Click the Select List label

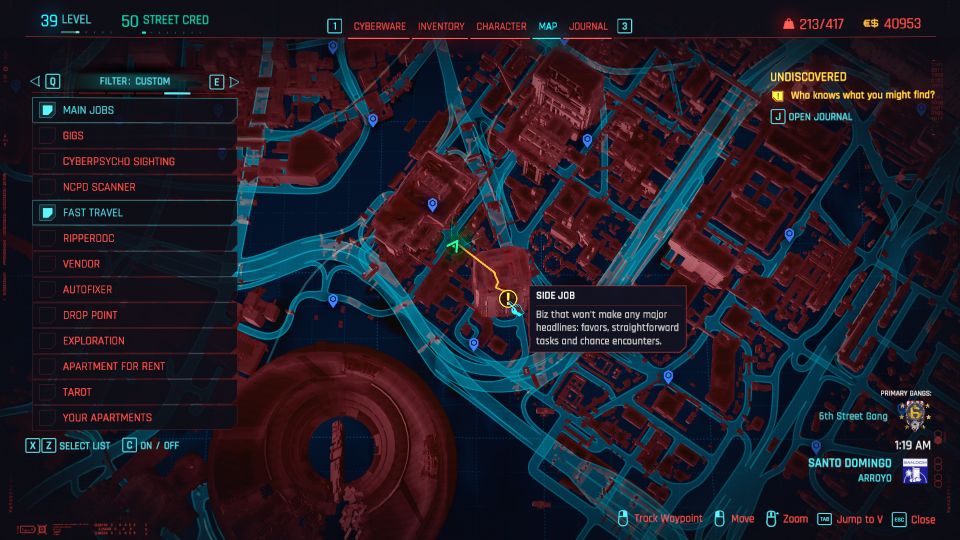84,446
